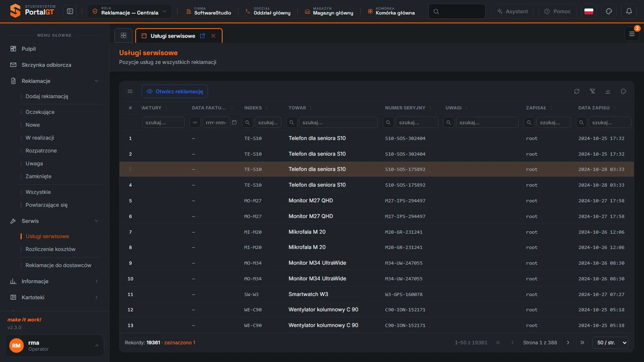Expand the Rola Reklamacje — Centrala dropdown
The width and height of the screenshot is (644, 362).
pyautogui.click(x=130, y=11)
